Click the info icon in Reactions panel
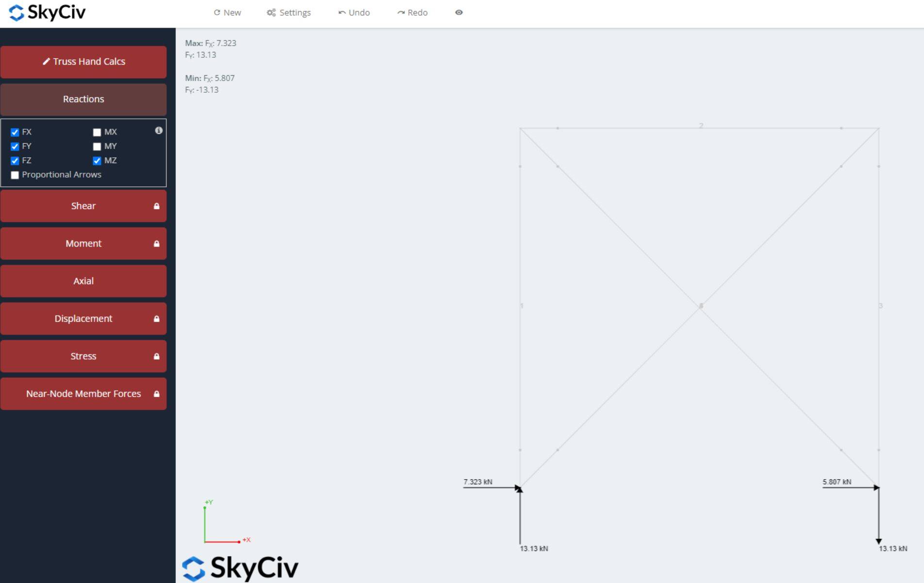This screenshot has width=924, height=583. [159, 131]
